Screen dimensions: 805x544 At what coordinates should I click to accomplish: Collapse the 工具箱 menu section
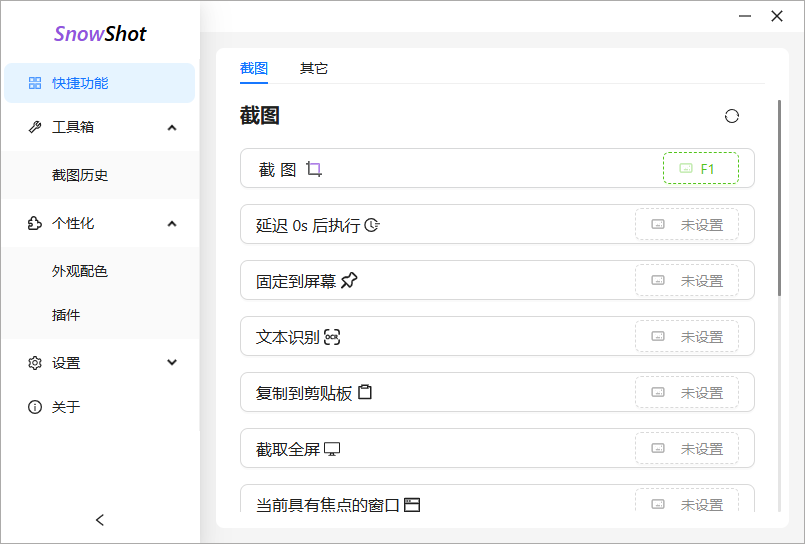[x=172, y=127]
